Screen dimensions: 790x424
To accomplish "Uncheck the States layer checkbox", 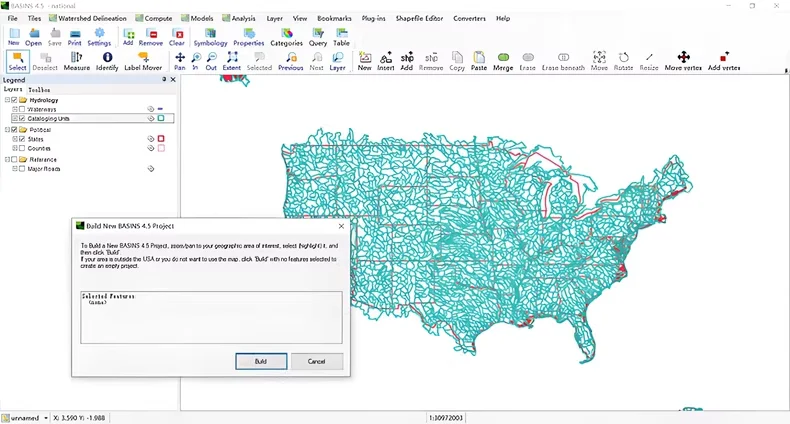I will (22, 139).
